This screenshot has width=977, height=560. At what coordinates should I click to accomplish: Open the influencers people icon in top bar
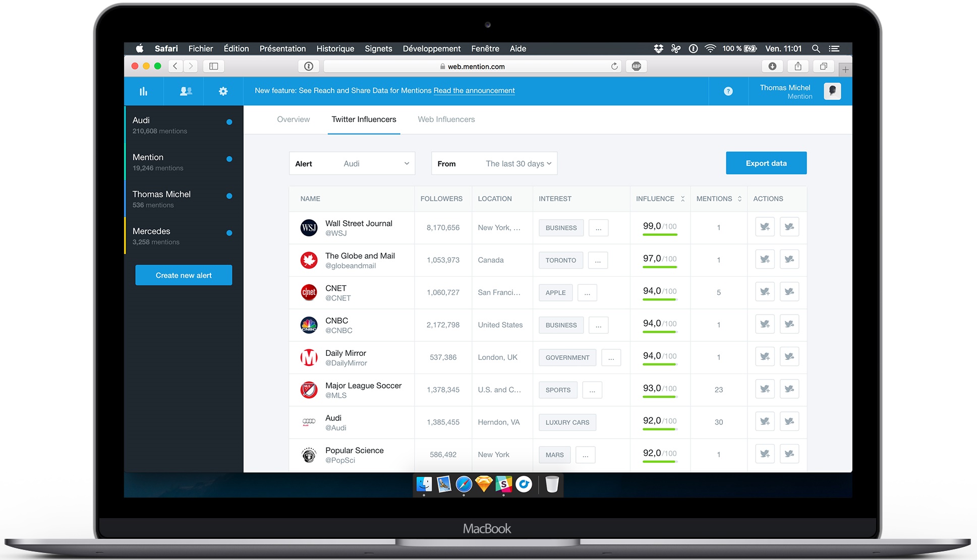(x=186, y=91)
